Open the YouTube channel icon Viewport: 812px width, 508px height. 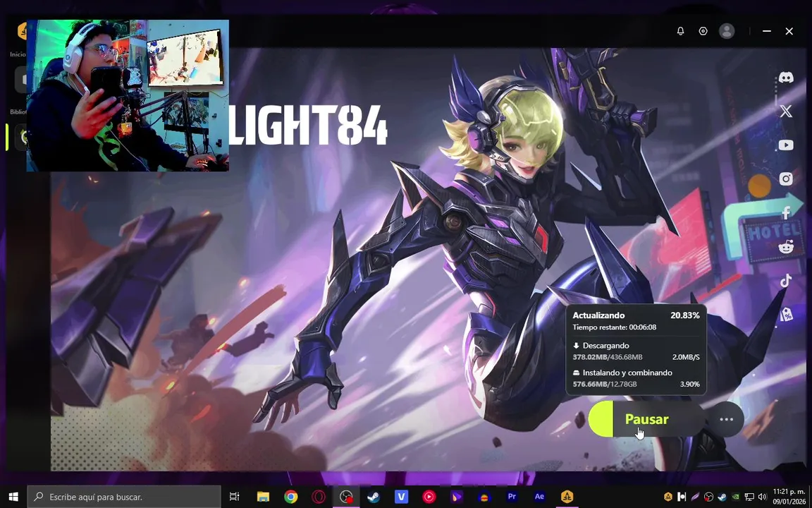pyautogui.click(x=786, y=145)
